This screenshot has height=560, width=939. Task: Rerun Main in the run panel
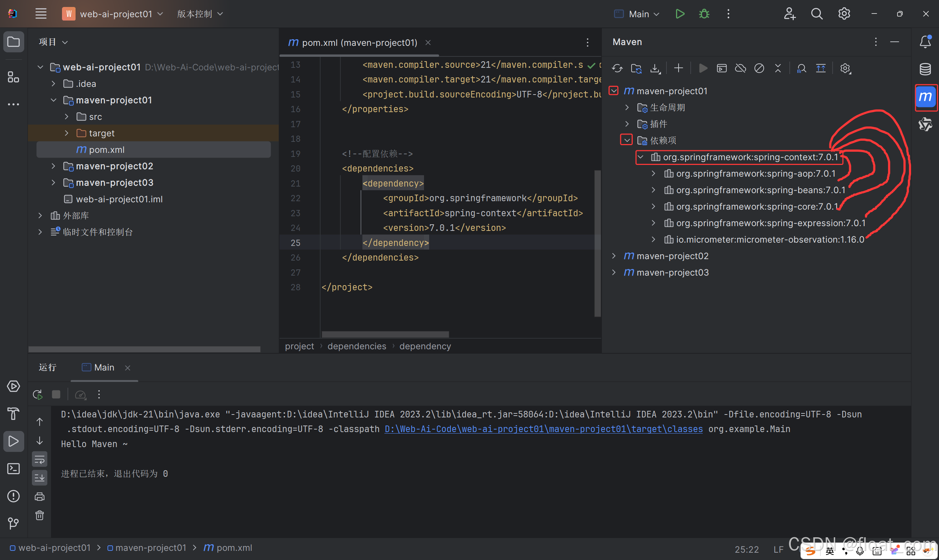(38, 395)
